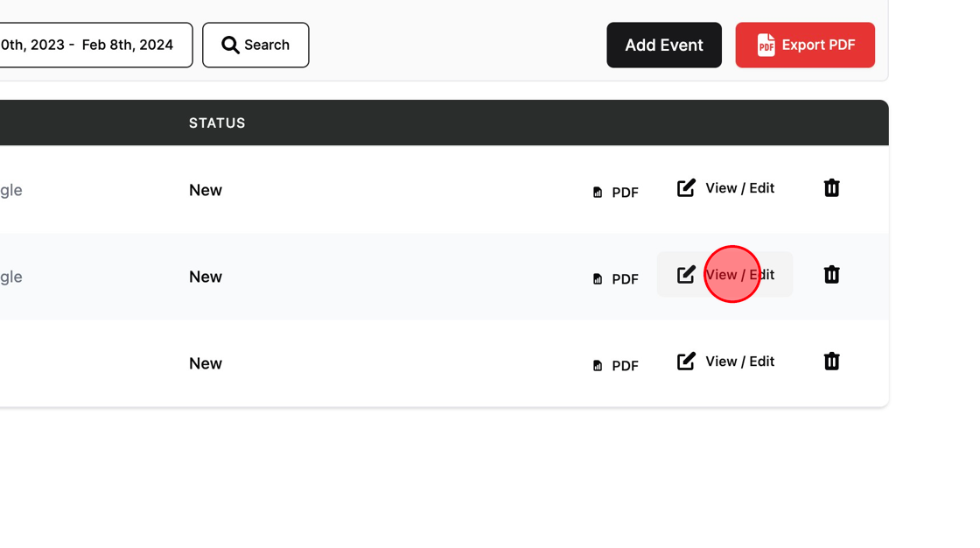980x548 pixels.
Task: Open the Add Event dialog
Action: click(x=664, y=45)
